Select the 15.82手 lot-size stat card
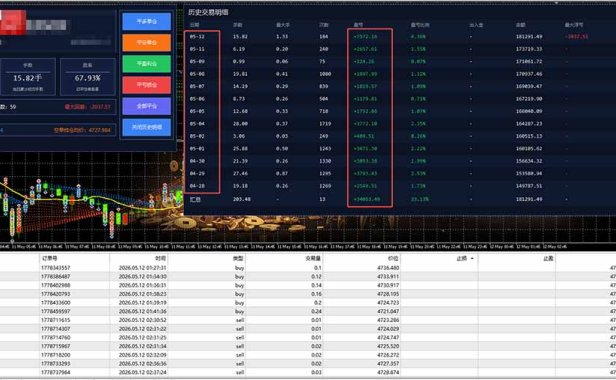Viewport: 616px width, 380px height. (x=28, y=77)
